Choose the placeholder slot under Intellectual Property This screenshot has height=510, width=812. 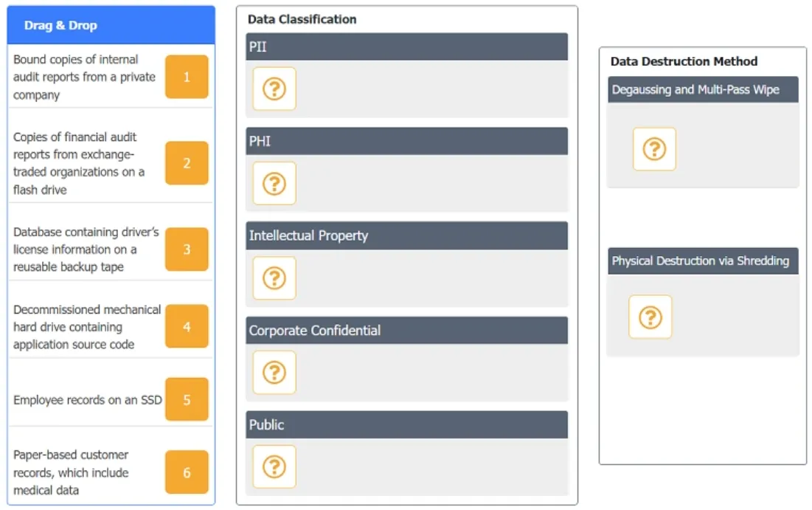(274, 278)
